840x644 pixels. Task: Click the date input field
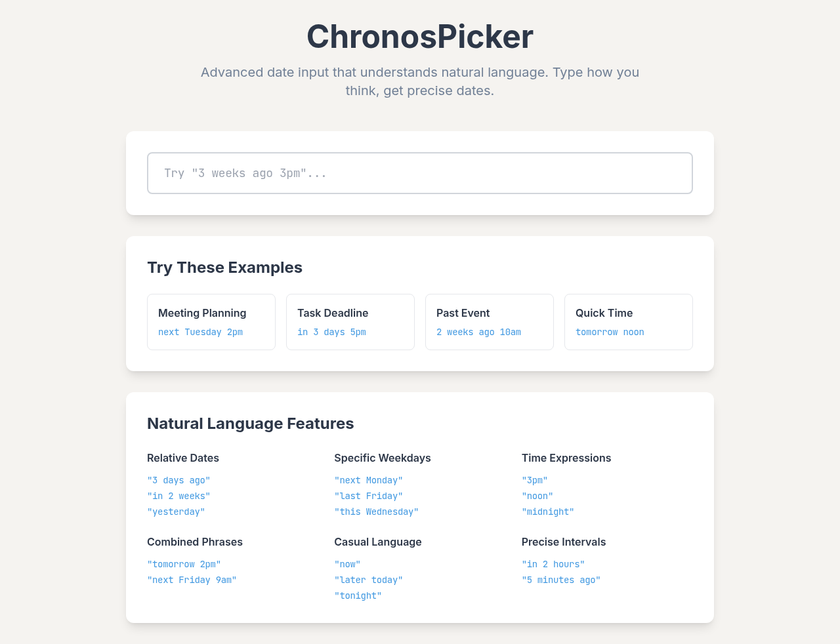pos(419,172)
